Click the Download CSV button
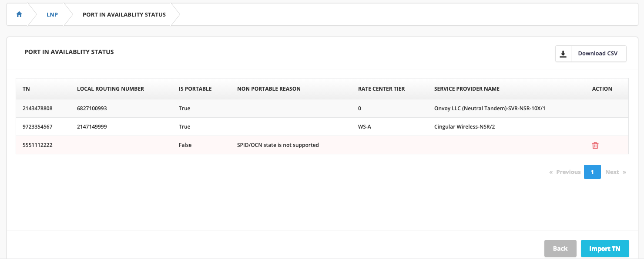 point(597,54)
